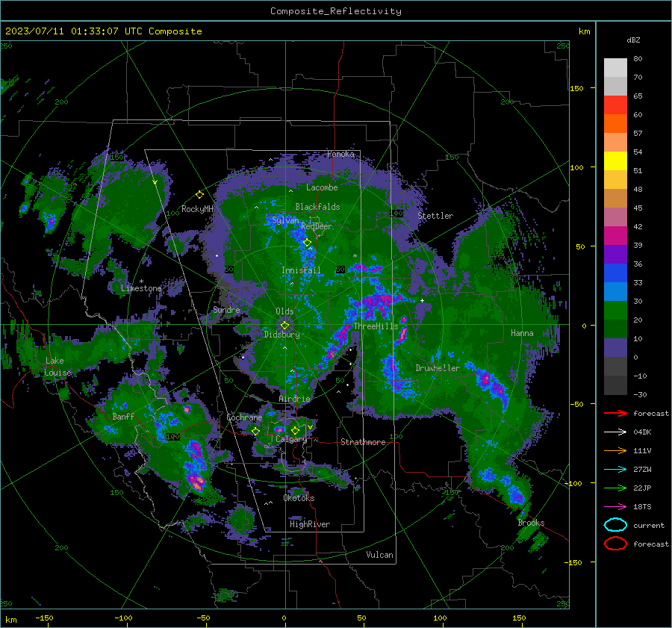Screen dimensions: 672x628
Task: Click the green 22JP arrow icon
Action: coord(615,488)
